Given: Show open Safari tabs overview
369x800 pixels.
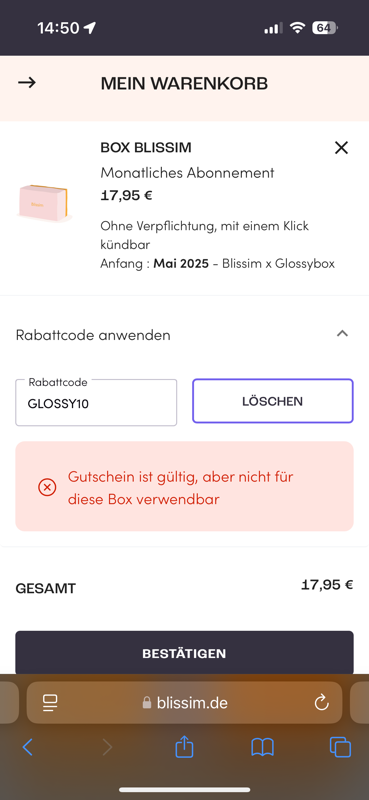Looking at the screenshot, I should point(340,747).
